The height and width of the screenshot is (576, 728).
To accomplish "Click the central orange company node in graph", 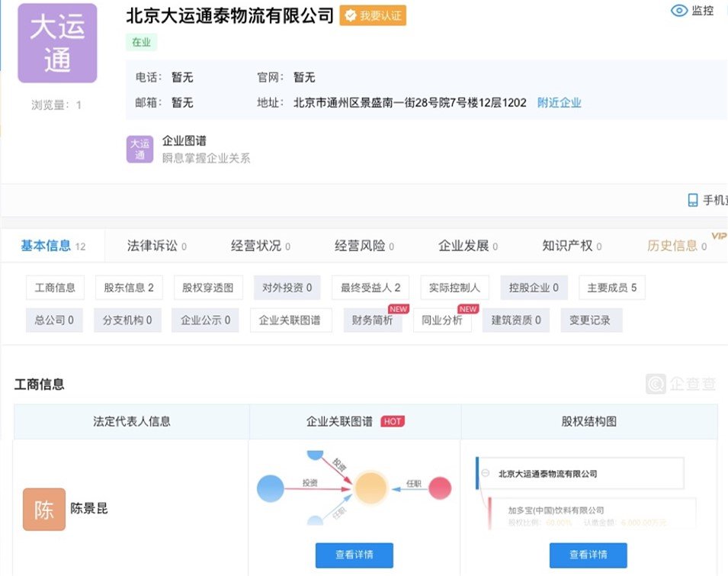I will 370,488.
